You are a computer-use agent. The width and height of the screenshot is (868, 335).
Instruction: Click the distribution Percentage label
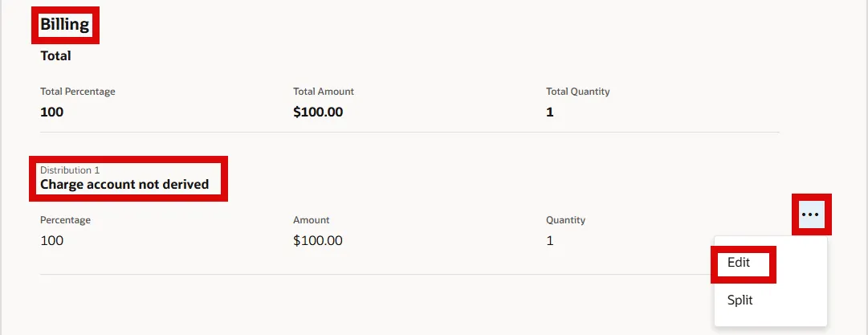(65, 220)
